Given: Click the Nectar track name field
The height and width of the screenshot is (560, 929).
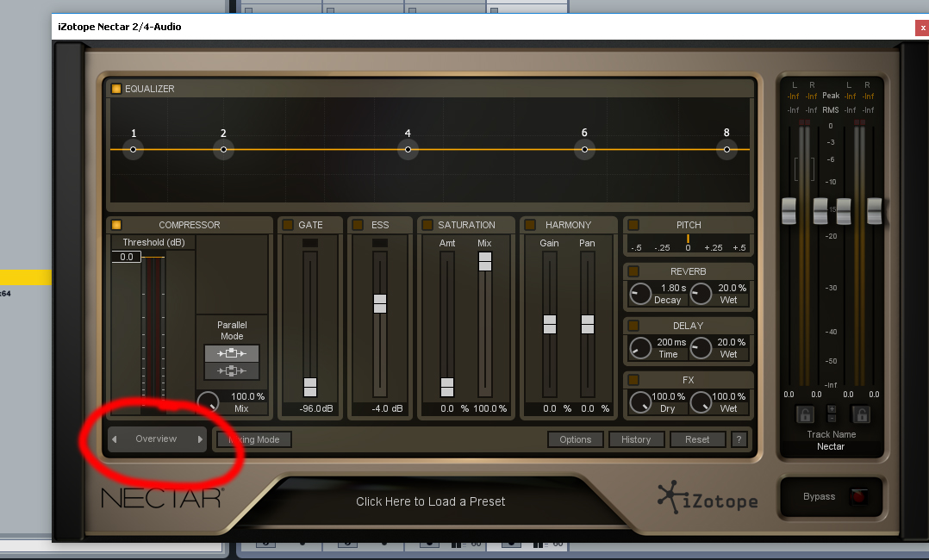Looking at the screenshot, I should click(x=831, y=447).
